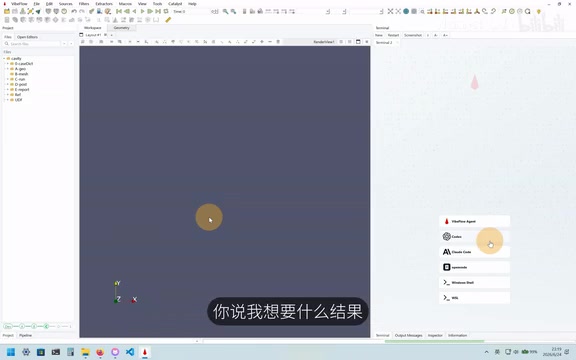Launch opencode from terminal options

474,267
